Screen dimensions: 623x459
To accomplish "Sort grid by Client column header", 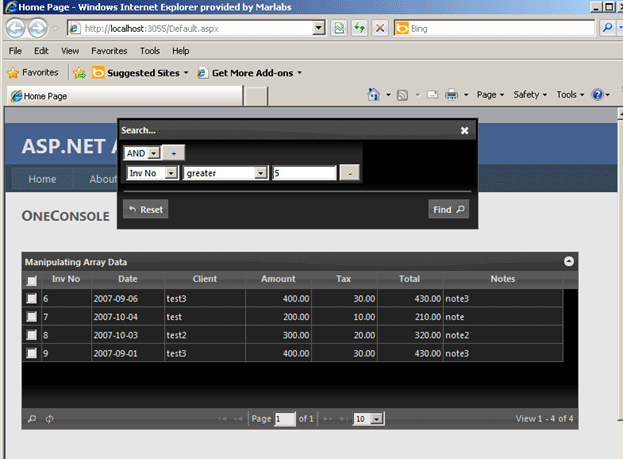I will [x=205, y=279].
